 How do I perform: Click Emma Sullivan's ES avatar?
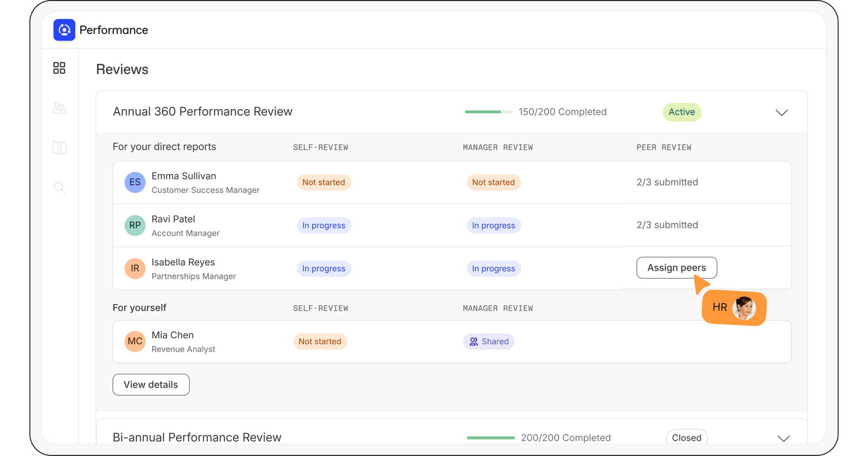[x=135, y=182]
